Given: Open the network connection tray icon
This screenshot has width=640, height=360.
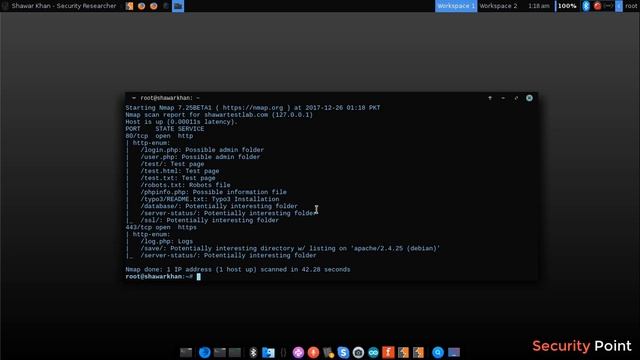Looking at the screenshot, I should click(x=609, y=6).
